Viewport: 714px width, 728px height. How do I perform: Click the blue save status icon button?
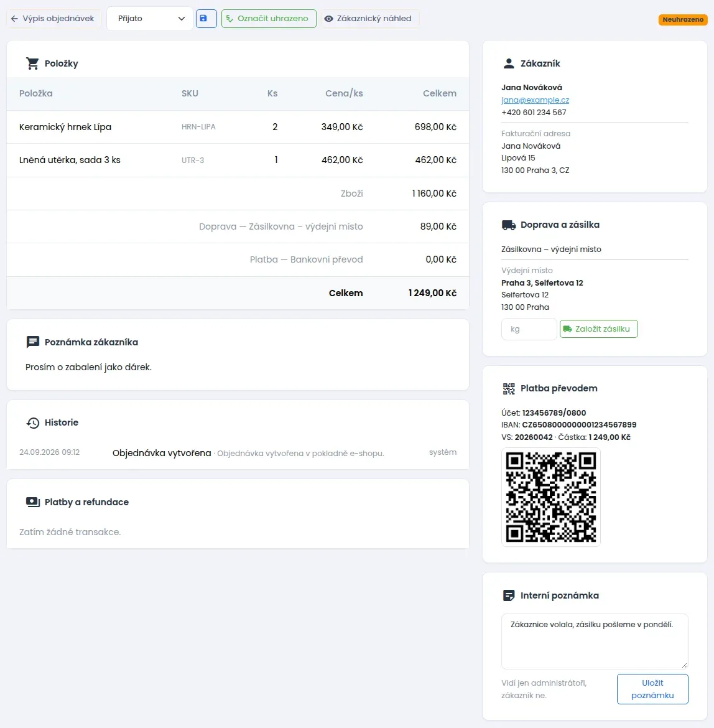tap(206, 19)
